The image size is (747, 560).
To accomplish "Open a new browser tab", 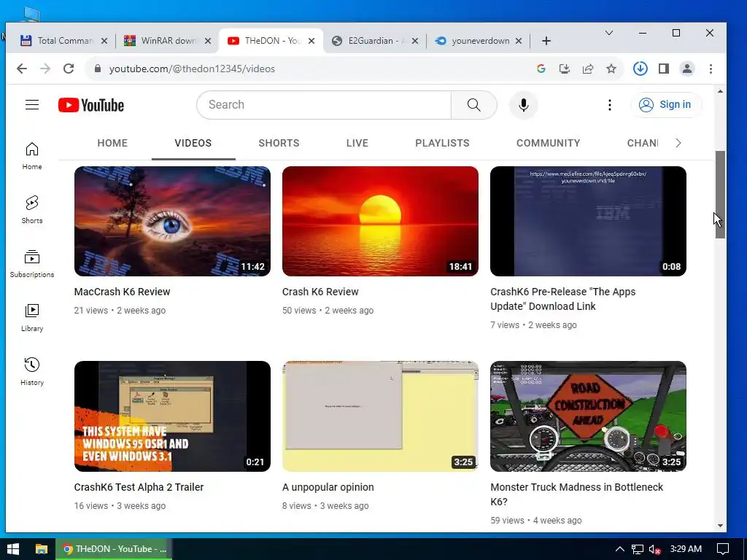I will 546,41.
